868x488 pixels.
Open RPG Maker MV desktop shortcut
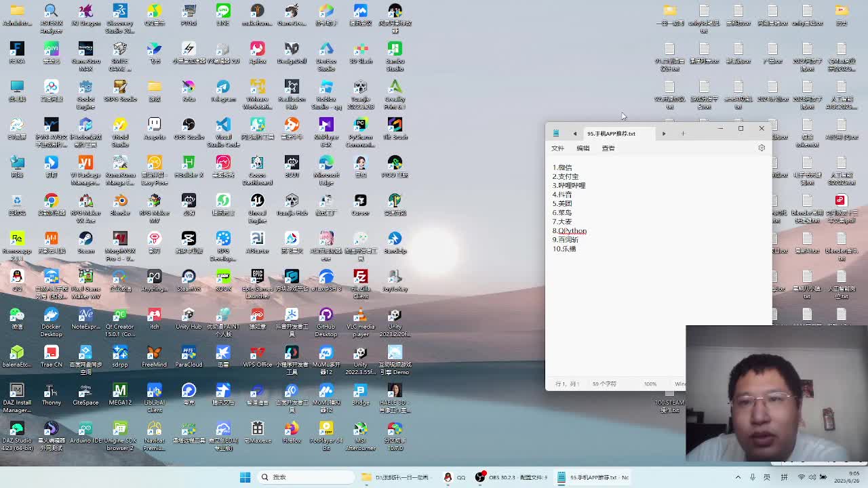(155, 208)
